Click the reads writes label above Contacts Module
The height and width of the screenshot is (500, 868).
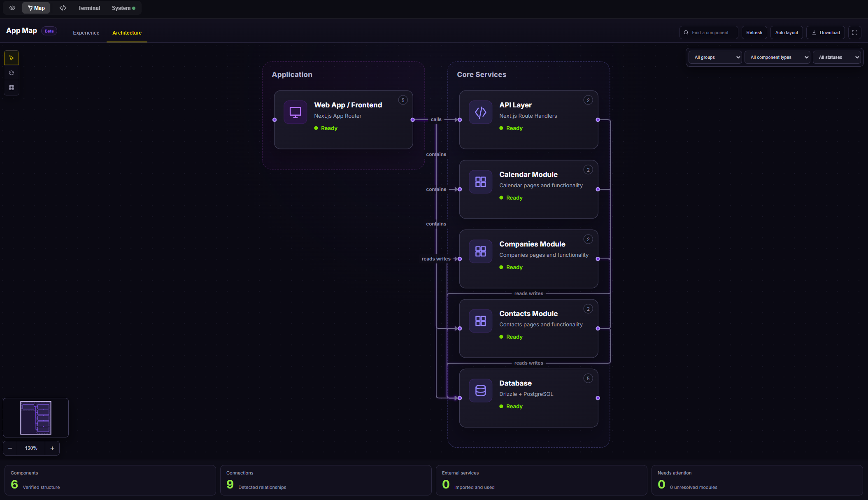(528, 293)
